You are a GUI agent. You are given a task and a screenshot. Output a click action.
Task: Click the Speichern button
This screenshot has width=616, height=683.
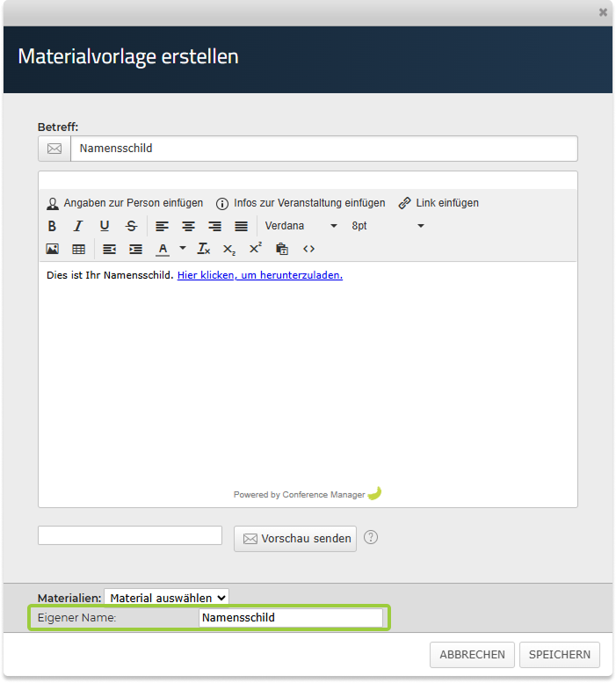[x=560, y=655]
